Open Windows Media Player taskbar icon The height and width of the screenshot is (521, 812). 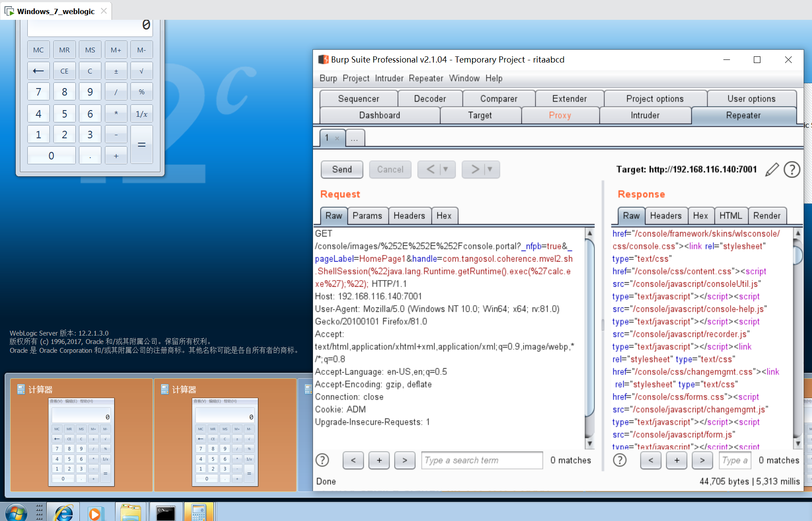95,513
